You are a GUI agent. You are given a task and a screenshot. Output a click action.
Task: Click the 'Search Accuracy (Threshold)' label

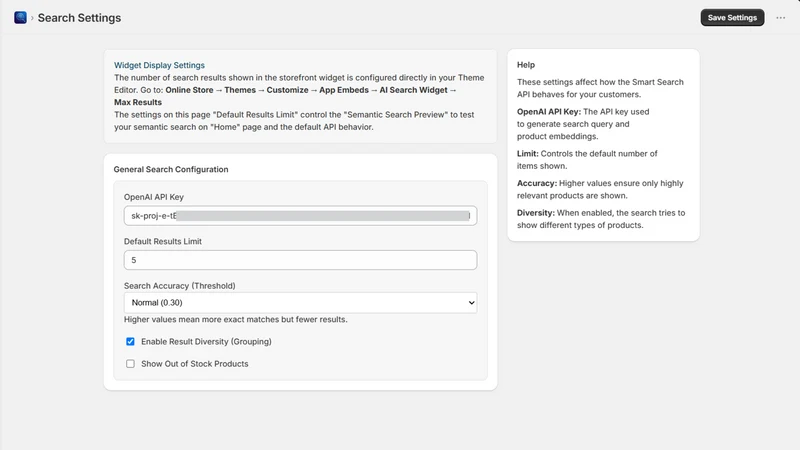[180, 286]
